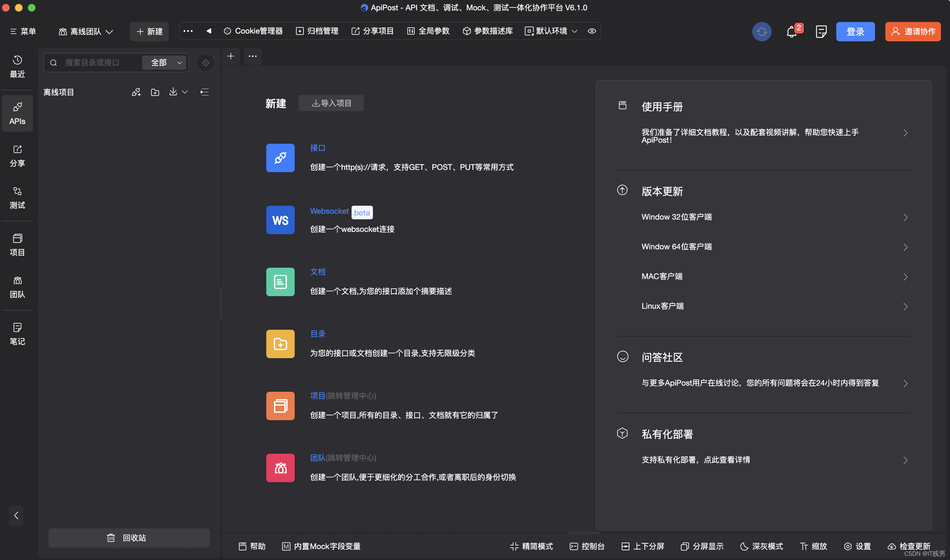Click the blue 接口 create icon
Screen dimensions: 950x560
(x=280, y=158)
